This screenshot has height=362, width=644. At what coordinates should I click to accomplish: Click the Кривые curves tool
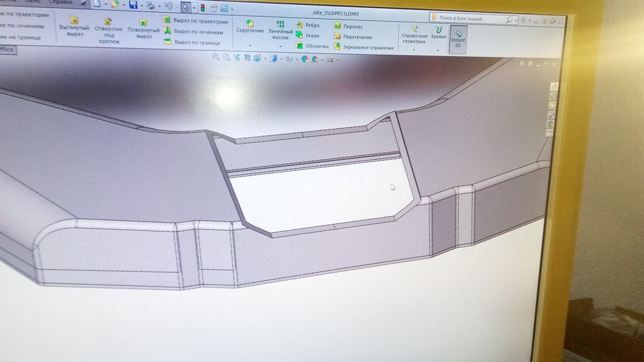coord(439,32)
